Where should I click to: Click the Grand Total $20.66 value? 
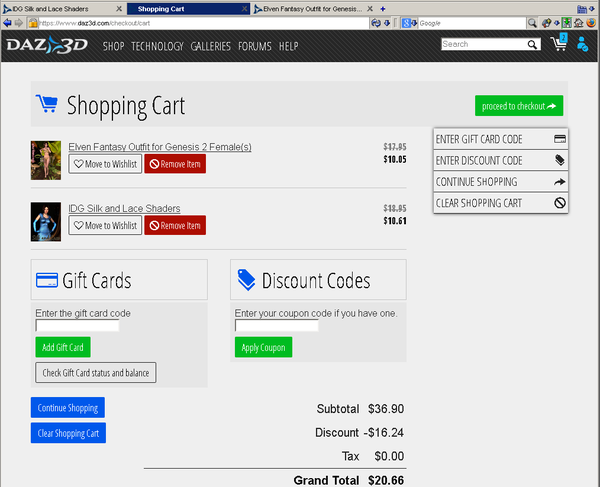point(386,480)
